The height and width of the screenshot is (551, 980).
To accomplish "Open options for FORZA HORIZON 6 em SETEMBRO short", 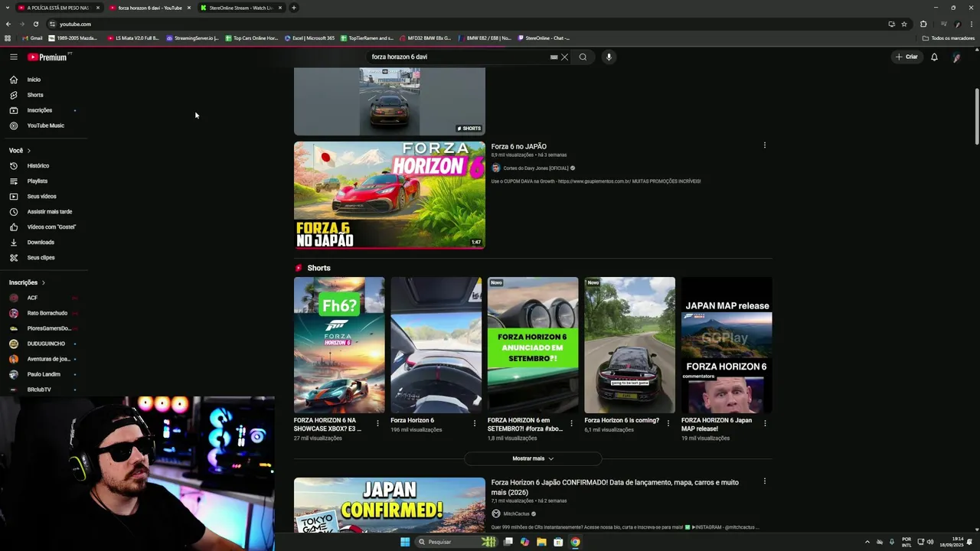I will (571, 423).
